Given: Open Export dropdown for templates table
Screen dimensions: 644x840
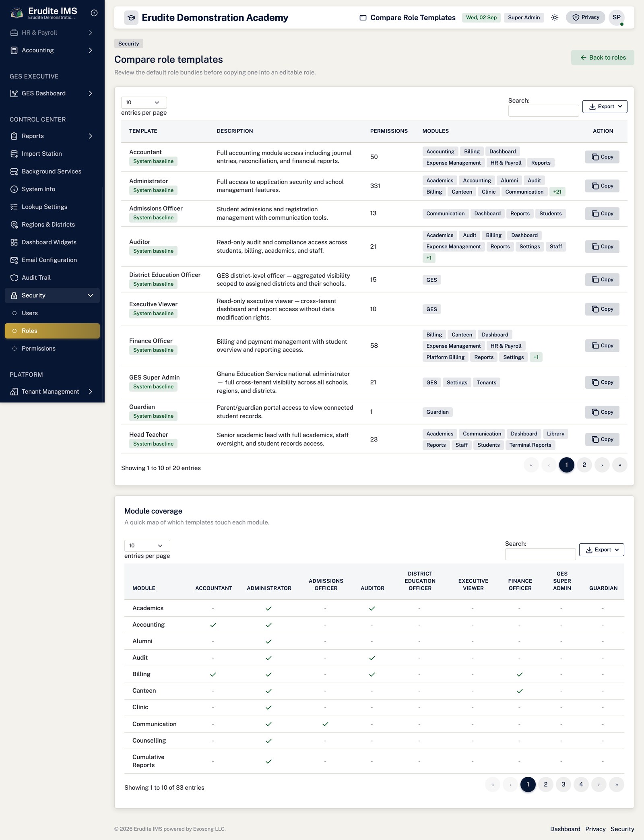Looking at the screenshot, I should (x=605, y=107).
